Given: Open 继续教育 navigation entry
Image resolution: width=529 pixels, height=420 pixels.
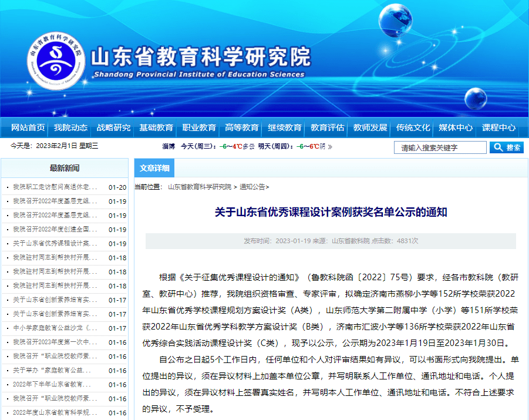Looking at the screenshot, I should 284,127.
